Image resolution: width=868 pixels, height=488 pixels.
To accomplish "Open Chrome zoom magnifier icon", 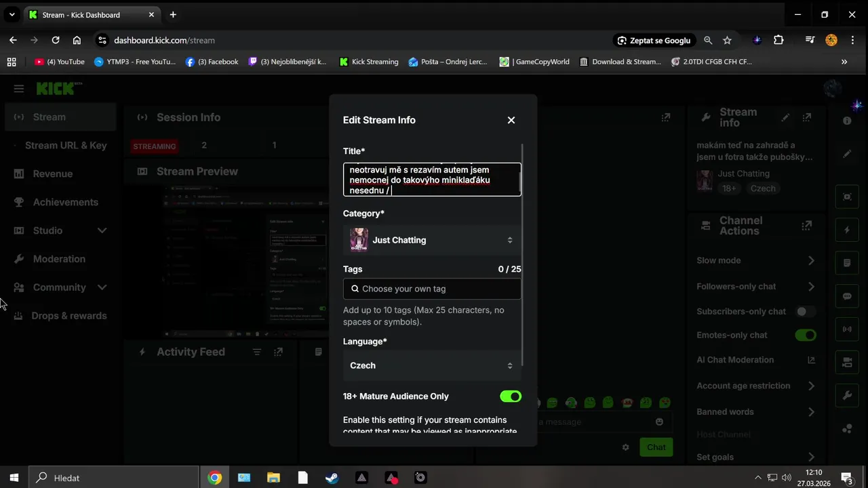I will point(708,40).
